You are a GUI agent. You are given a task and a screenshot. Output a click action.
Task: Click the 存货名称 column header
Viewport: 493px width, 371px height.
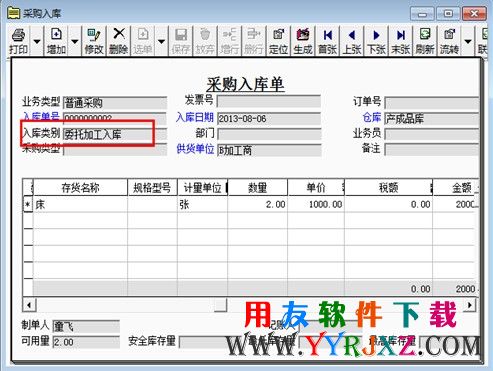(80, 188)
